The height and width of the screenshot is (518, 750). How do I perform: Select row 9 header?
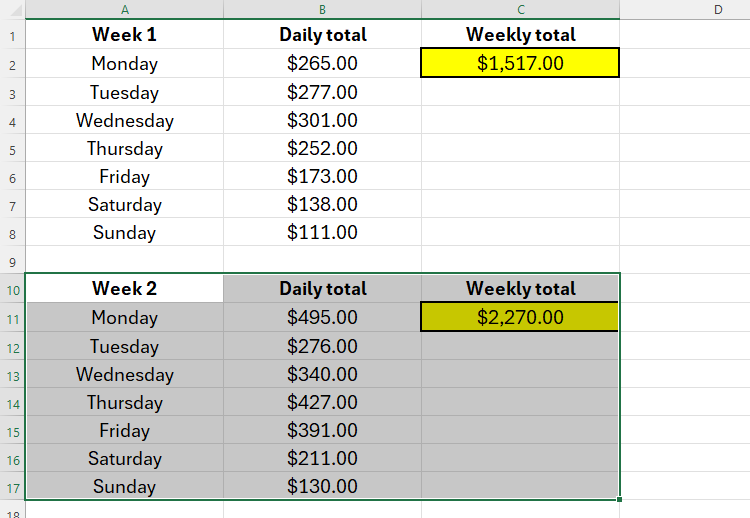pyautogui.click(x=12, y=262)
